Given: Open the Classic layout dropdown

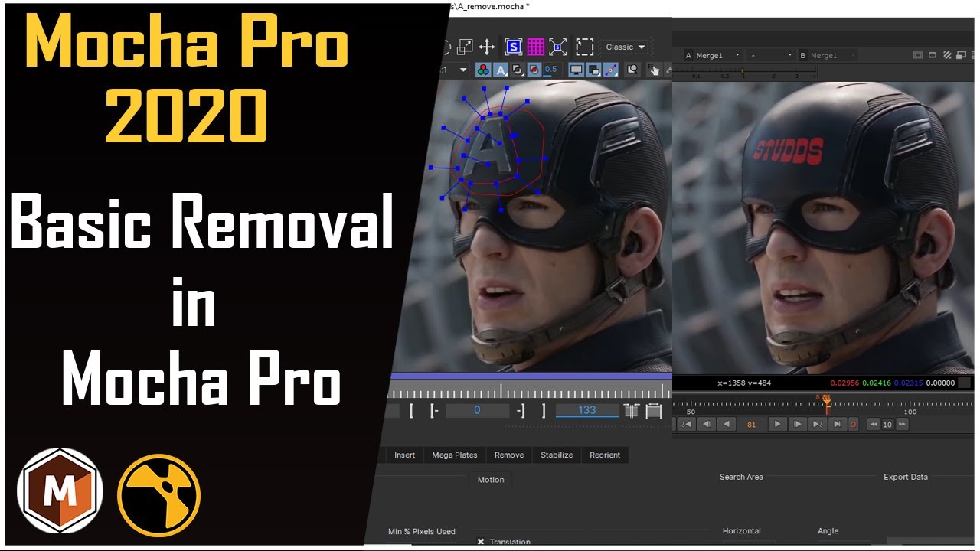Looking at the screenshot, I should click(x=626, y=47).
